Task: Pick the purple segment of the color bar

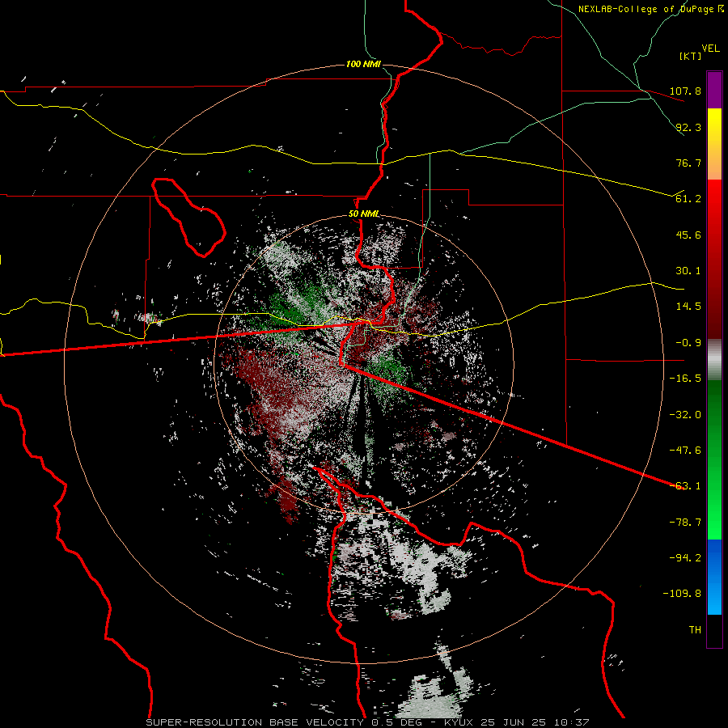Action: 714,90
